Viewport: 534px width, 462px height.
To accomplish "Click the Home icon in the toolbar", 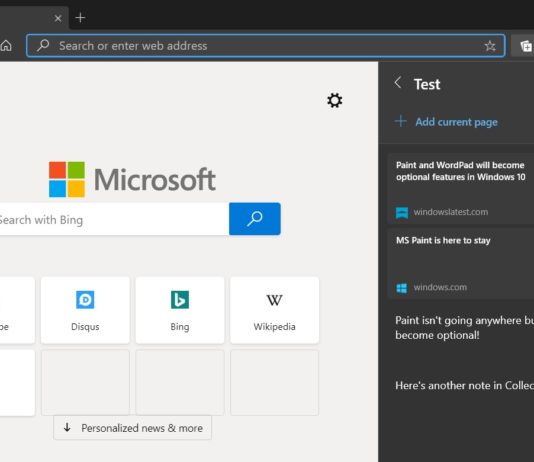I will [6, 45].
